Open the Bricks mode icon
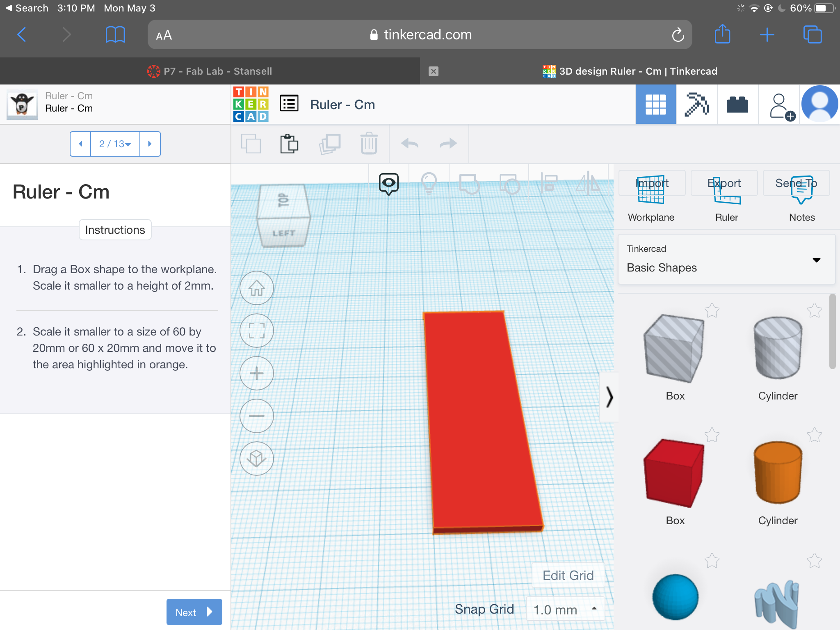This screenshot has width=840, height=630. tap(737, 105)
